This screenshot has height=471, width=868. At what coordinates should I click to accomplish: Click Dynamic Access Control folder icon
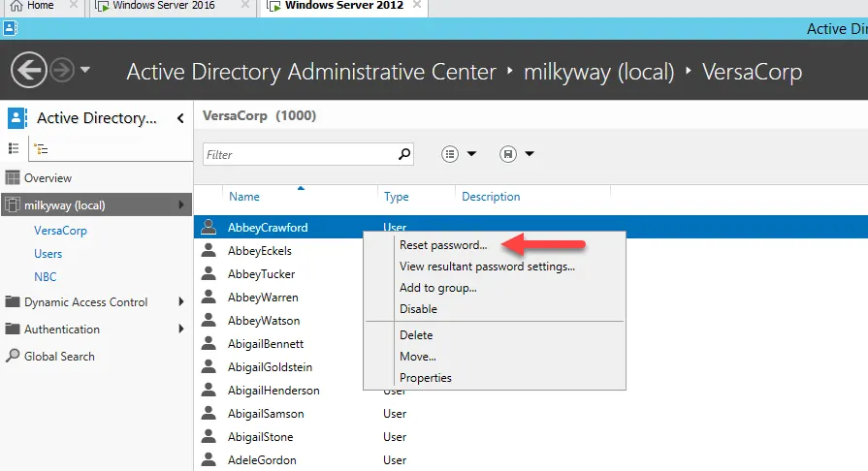coord(13,301)
